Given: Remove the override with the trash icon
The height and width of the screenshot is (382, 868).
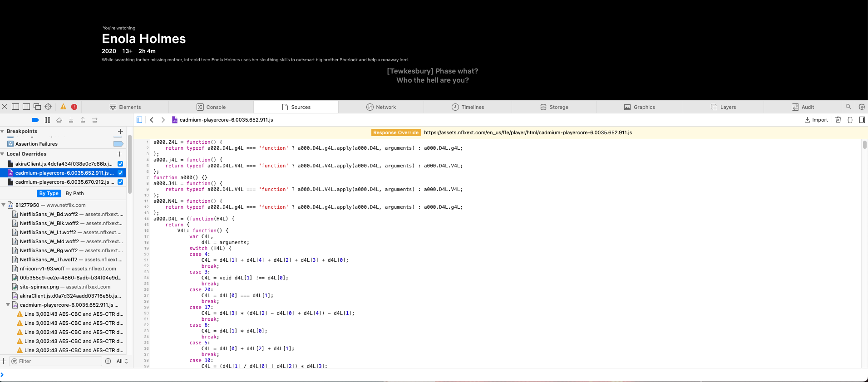Looking at the screenshot, I should click(x=838, y=120).
